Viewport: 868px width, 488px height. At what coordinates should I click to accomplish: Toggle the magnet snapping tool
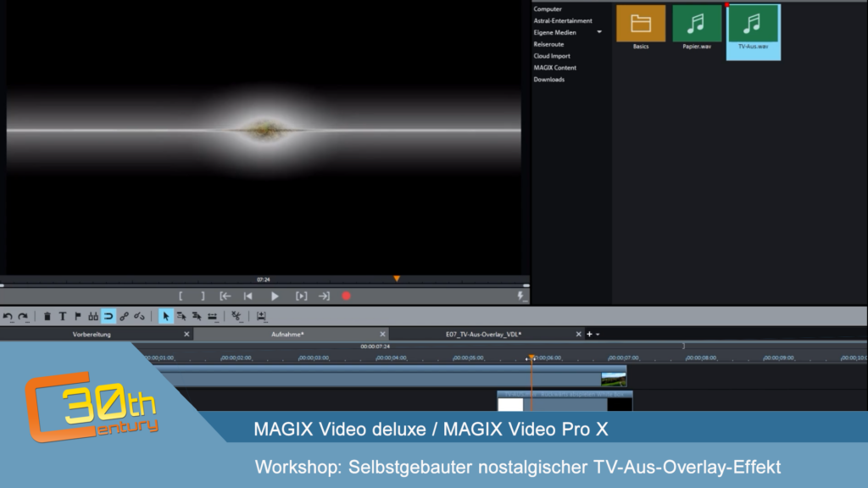coord(108,317)
